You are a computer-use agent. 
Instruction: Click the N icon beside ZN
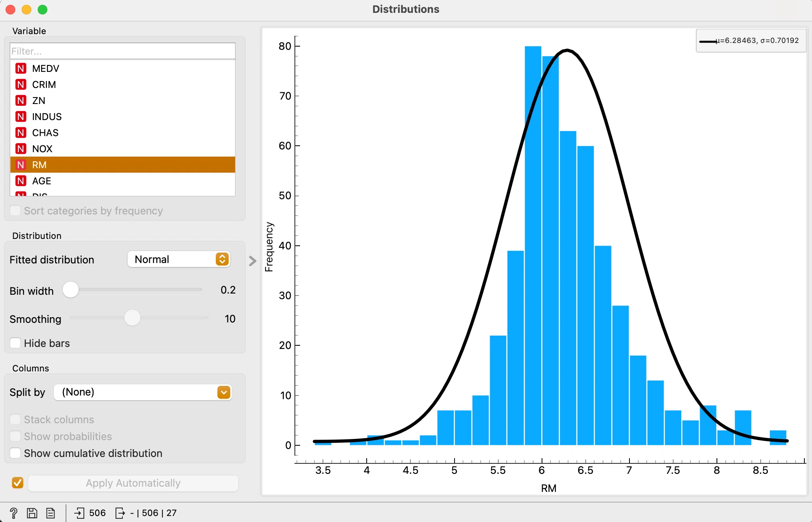click(x=21, y=101)
